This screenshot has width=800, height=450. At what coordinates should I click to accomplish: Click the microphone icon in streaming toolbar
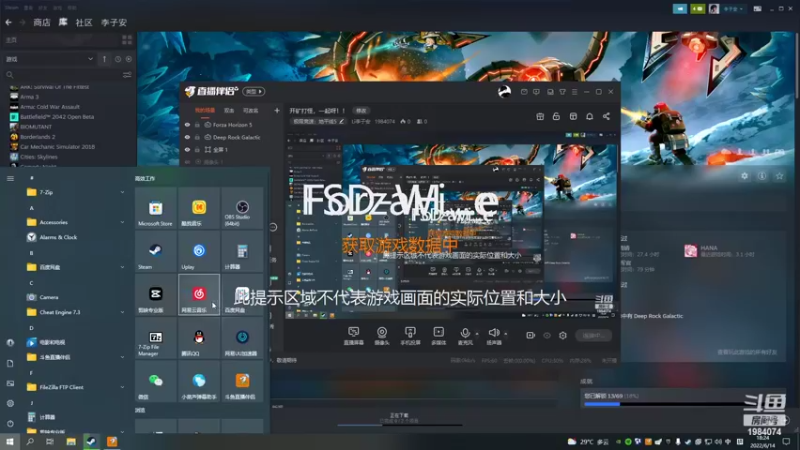(x=465, y=334)
